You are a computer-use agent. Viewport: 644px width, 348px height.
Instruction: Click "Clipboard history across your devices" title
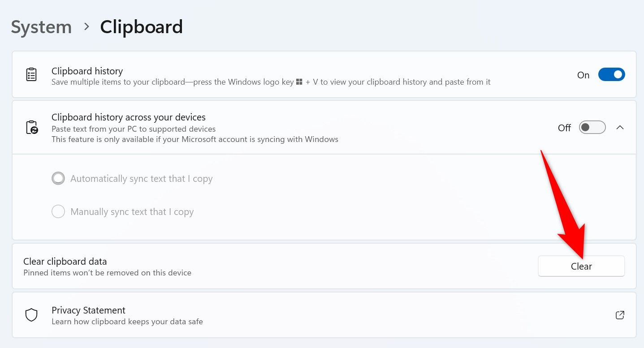point(128,117)
